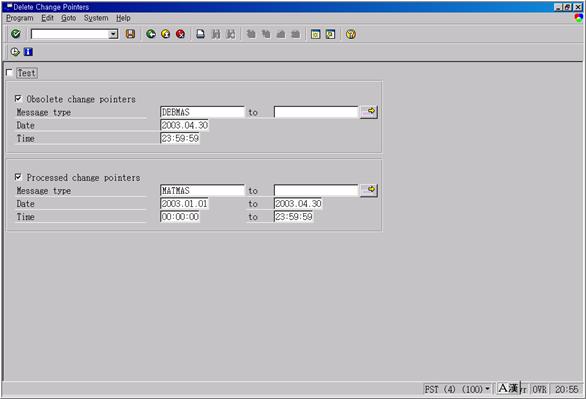Click the Test label button
The width and height of the screenshot is (586, 399).
pos(27,73)
